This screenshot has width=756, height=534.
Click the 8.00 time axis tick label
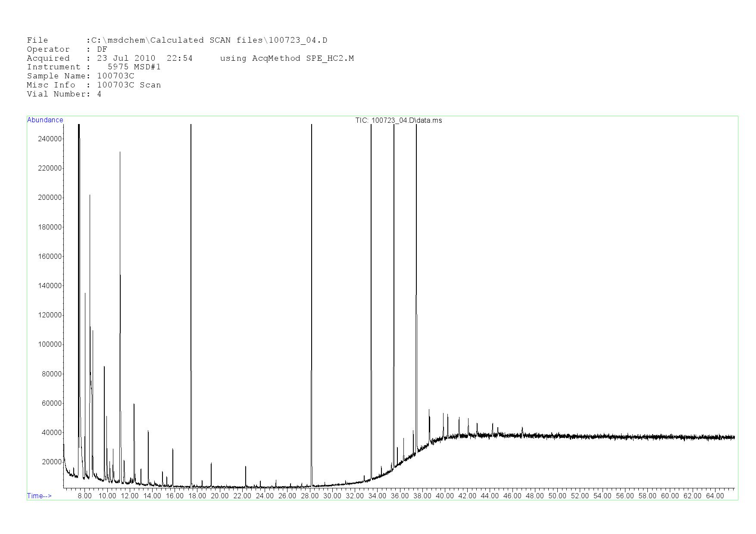click(x=84, y=496)
